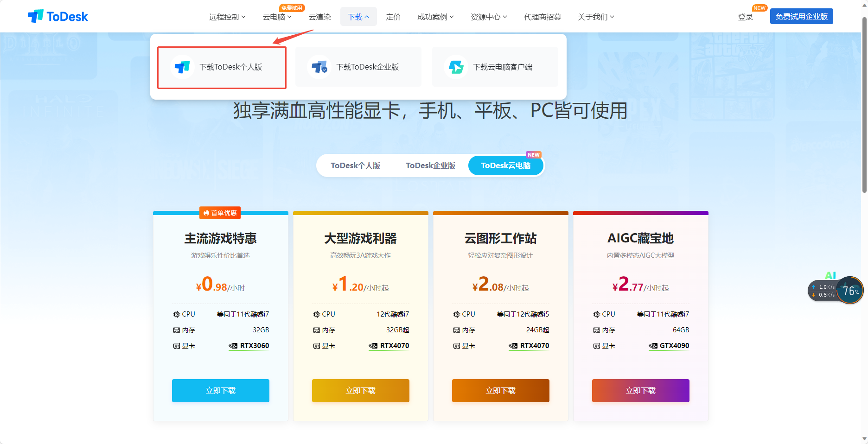
Task: Expand the 远程控制 menu
Action: tap(227, 17)
